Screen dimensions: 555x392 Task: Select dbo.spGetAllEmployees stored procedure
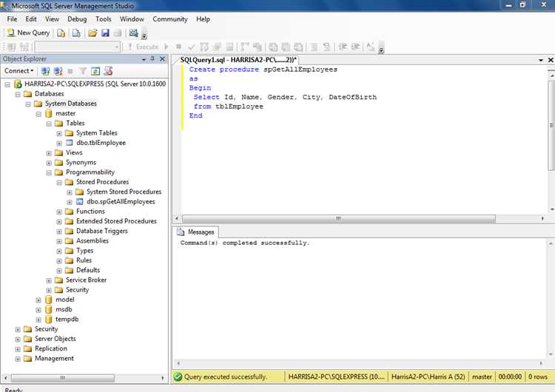coord(121,201)
